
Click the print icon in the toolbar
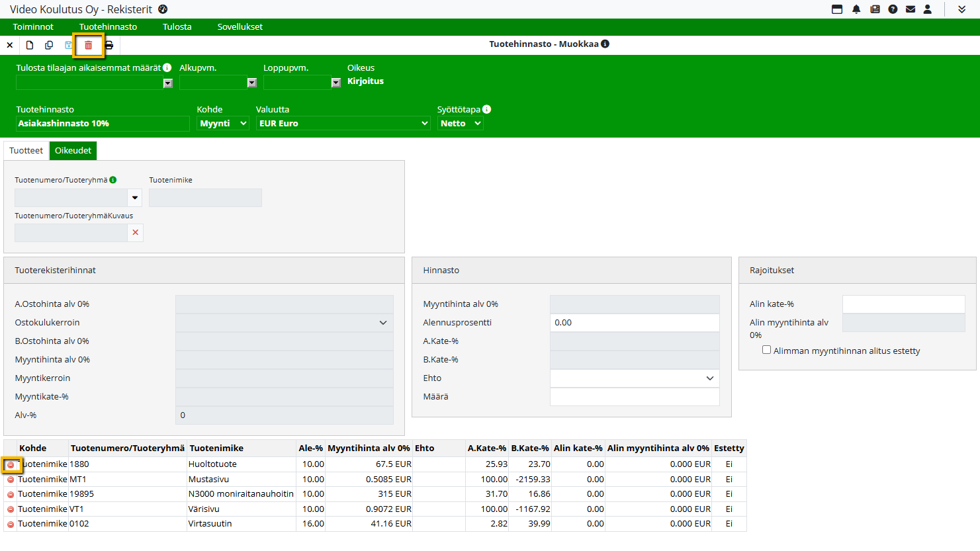pos(109,45)
